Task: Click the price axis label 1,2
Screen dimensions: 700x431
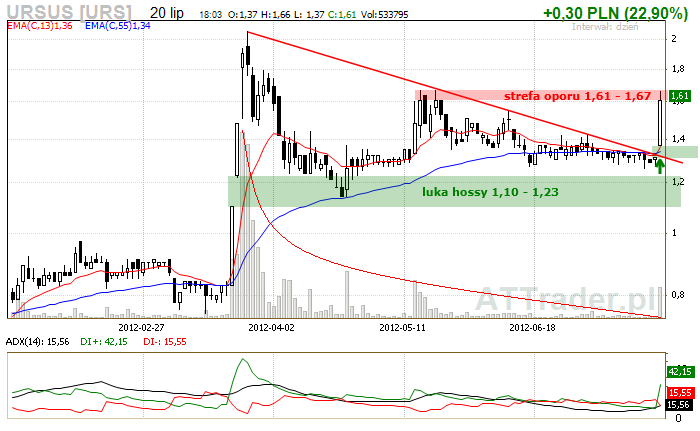Action: click(x=678, y=181)
